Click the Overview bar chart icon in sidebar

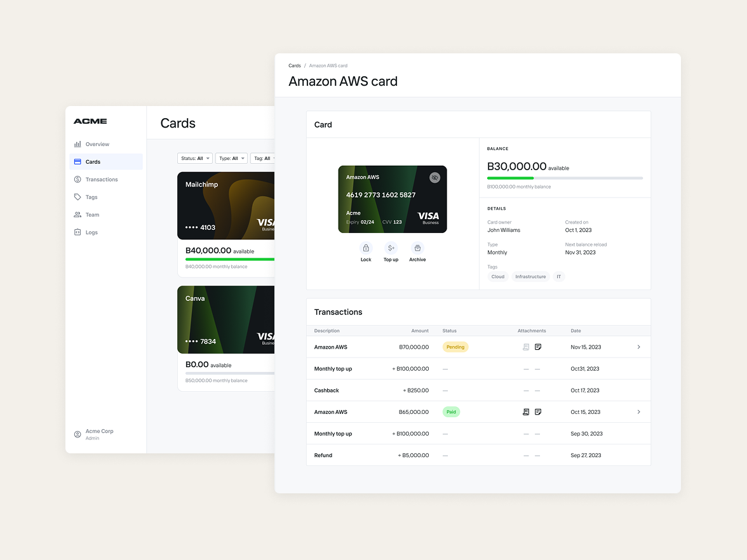point(77,144)
